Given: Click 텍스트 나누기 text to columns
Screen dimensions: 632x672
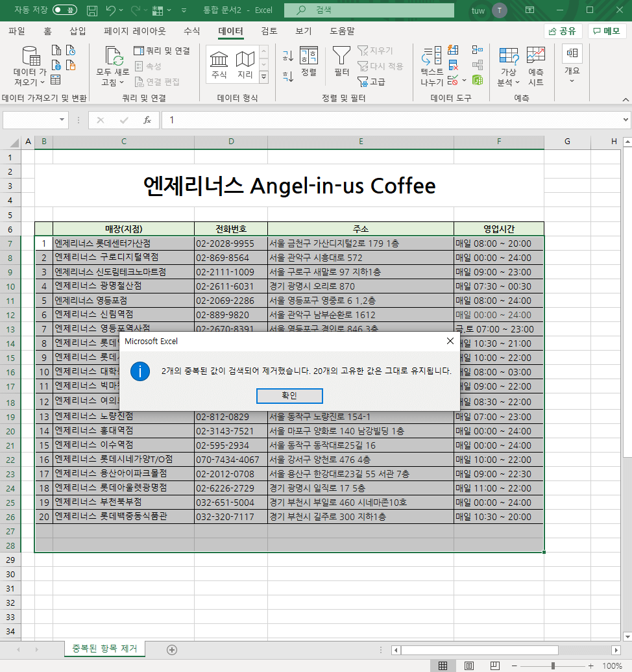Looking at the screenshot, I should pos(431,66).
